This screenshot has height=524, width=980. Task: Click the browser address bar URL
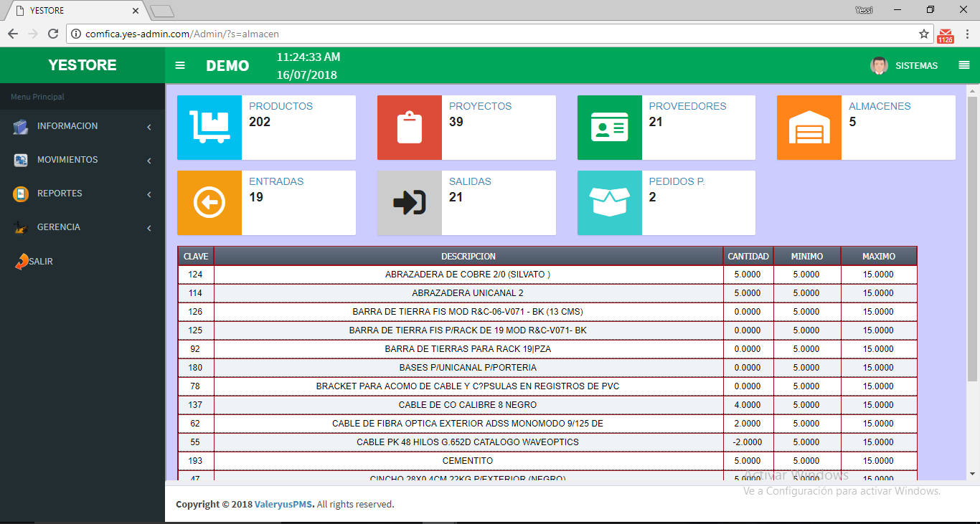[182, 34]
